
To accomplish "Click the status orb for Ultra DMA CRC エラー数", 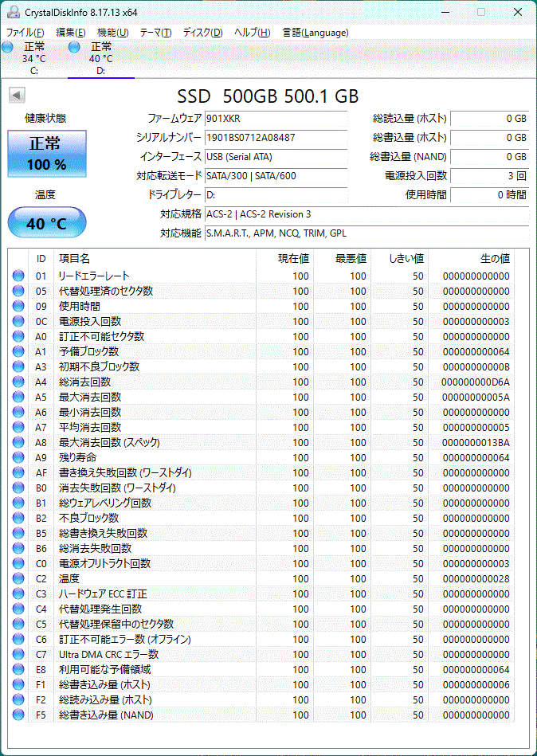I will coord(18,654).
